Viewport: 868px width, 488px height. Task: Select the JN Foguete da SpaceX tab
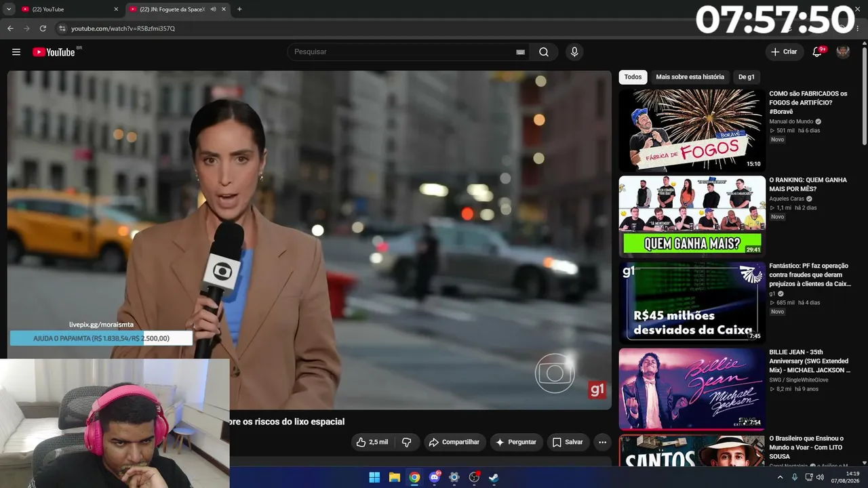coord(178,9)
